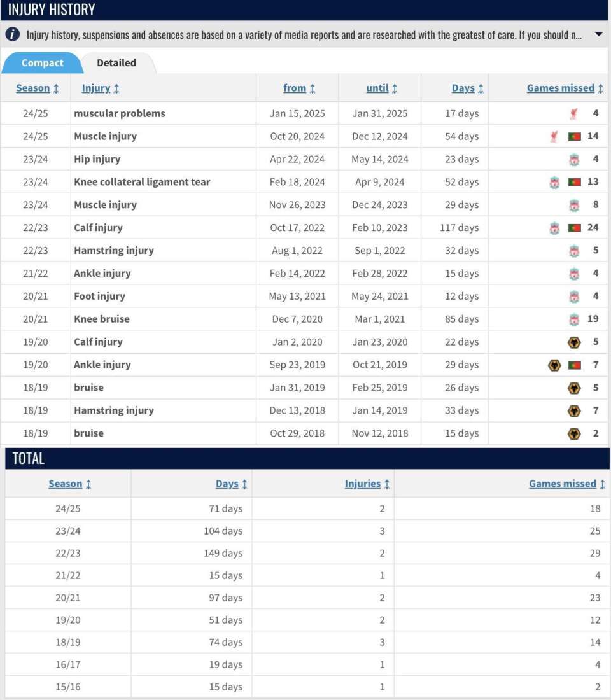Click the 'INJURY HISTORY' header title
611x700 pixels.
[x=52, y=10]
